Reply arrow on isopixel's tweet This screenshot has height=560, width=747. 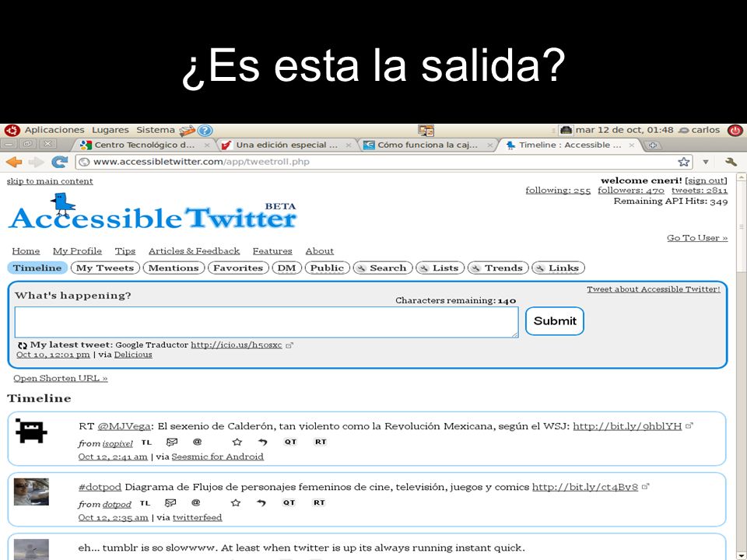click(x=262, y=442)
